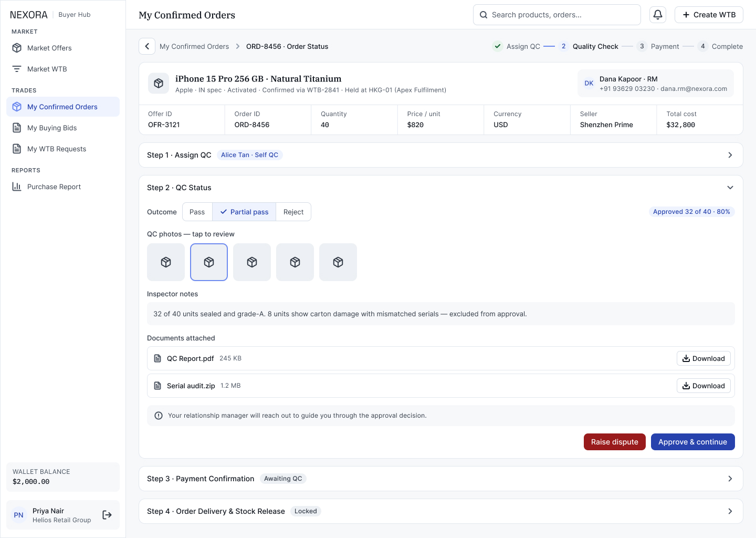Click the back arrow button
The width and height of the screenshot is (756, 538).
click(147, 46)
